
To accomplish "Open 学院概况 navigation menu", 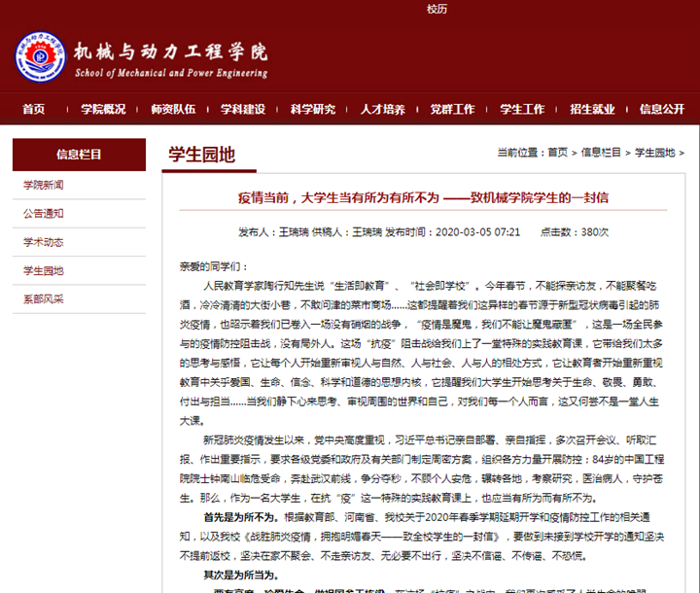I will point(103,109).
